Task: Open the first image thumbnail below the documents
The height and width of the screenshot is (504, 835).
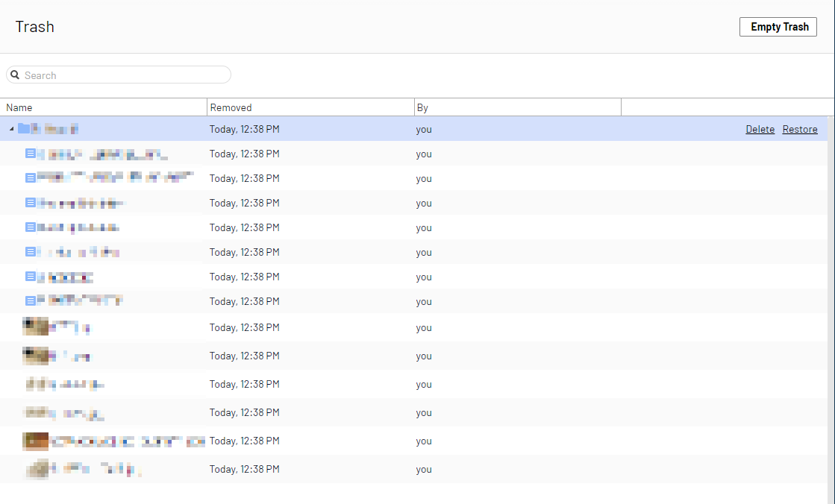Action: 35,327
